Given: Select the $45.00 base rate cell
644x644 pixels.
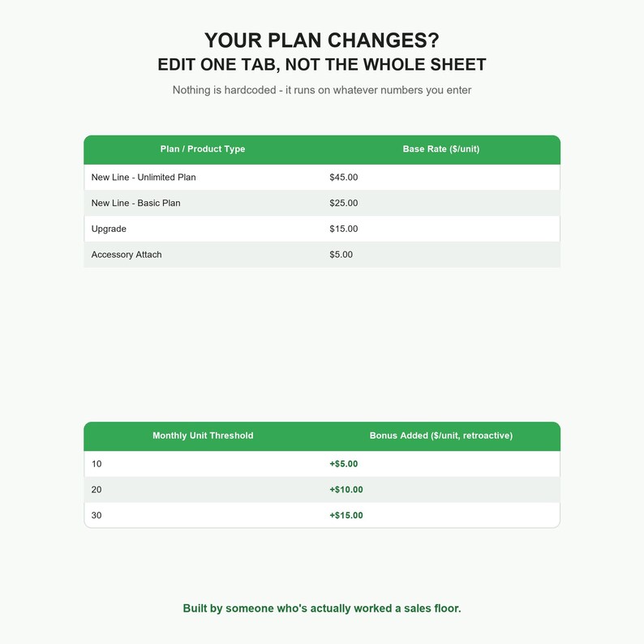Looking at the screenshot, I should 441,178.
